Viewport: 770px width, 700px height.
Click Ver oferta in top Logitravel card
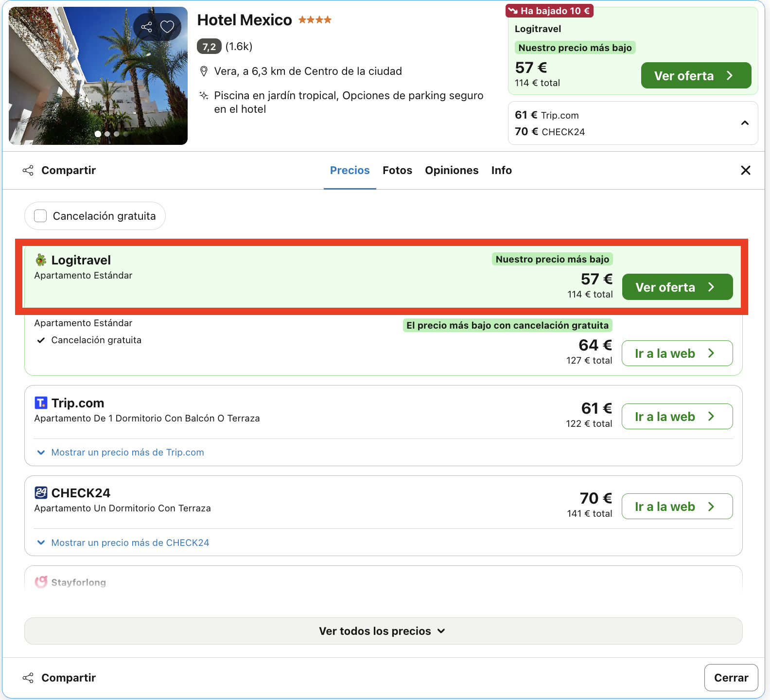[x=696, y=75]
